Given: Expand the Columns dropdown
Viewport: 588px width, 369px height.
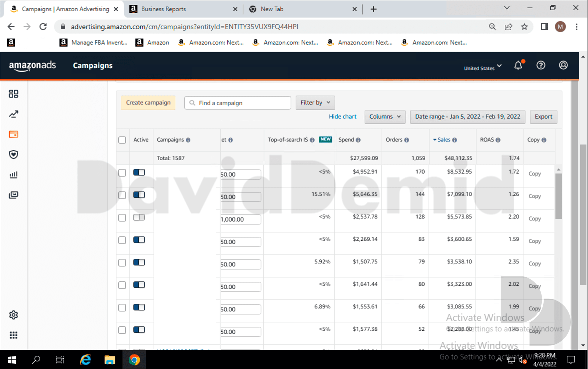Looking at the screenshot, I should pos(385,117).
